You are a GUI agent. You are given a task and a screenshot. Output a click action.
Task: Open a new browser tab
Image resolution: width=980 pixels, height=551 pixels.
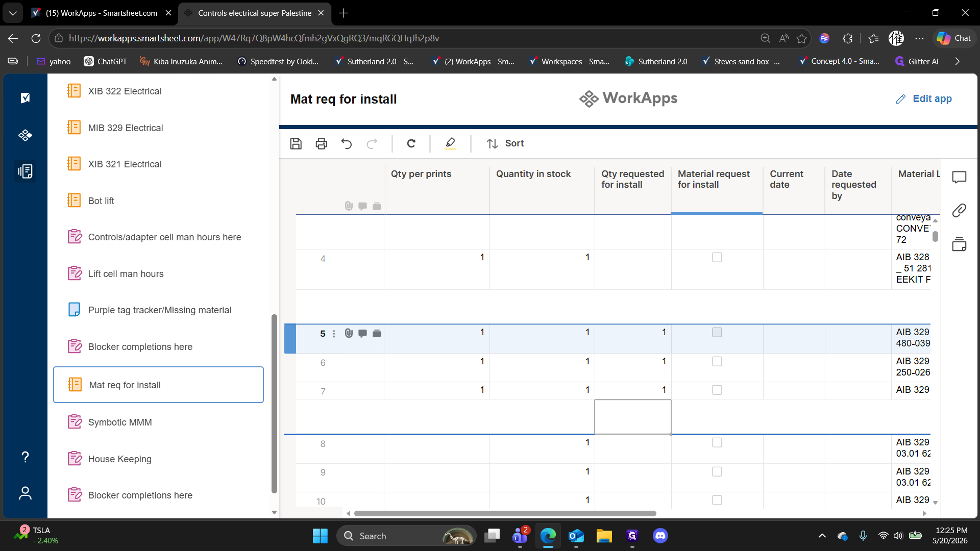(344, 13)
